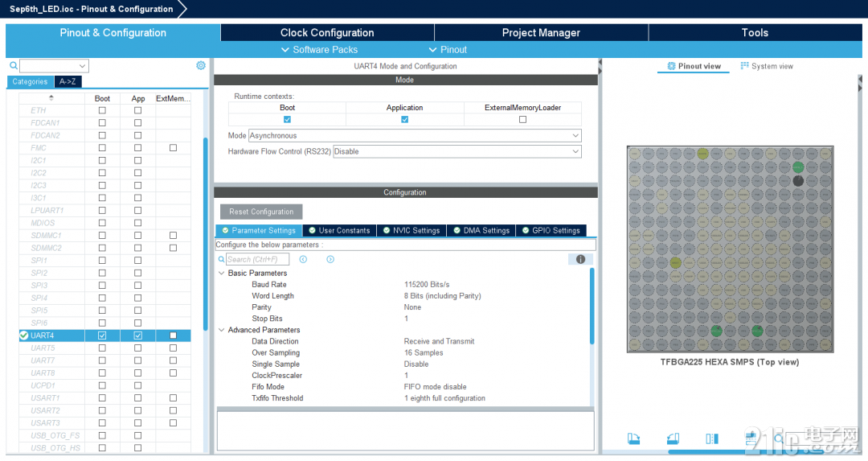Click the Word Length value 8 Bits
The image size is (868, 461).
442,296
